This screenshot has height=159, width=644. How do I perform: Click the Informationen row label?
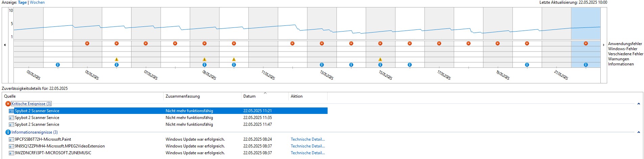click(621, 64)
